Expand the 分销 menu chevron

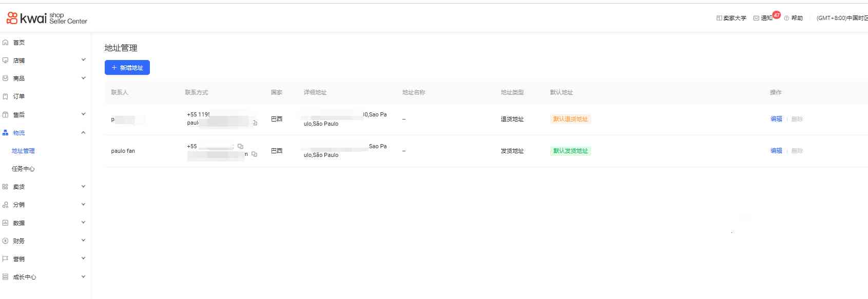coord(83,205)
